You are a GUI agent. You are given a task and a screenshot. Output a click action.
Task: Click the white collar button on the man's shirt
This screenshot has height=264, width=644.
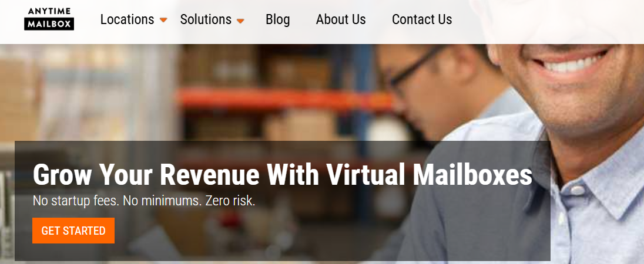pos(576,190)
